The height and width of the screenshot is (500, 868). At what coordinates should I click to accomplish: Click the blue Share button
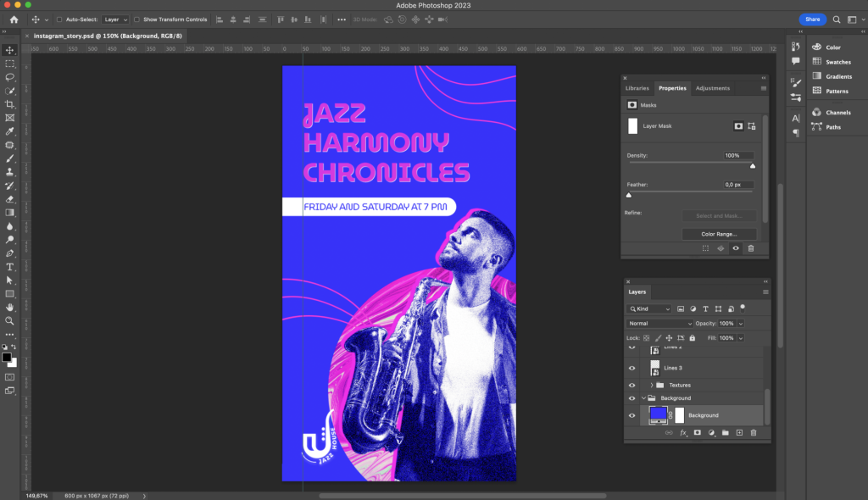812,19
